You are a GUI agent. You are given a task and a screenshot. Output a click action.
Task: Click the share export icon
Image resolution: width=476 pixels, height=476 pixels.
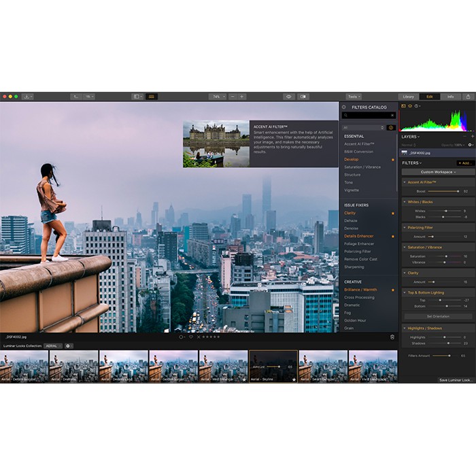468,97
